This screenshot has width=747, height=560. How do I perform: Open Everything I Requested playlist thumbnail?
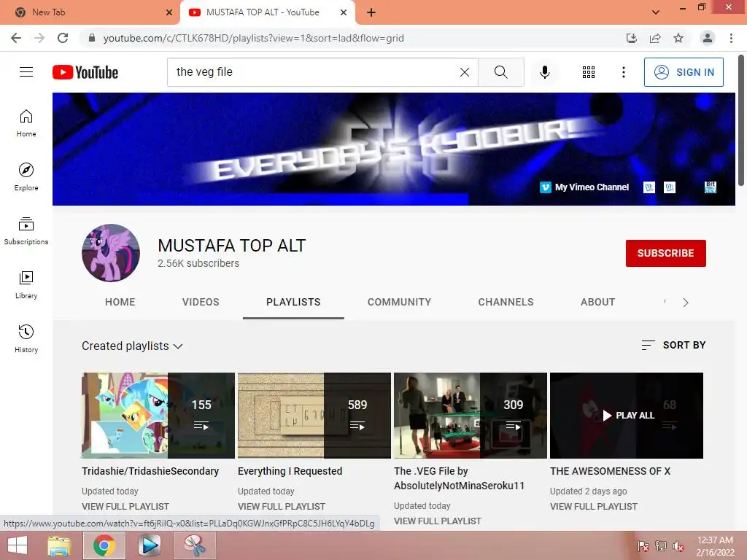[314, 416]
